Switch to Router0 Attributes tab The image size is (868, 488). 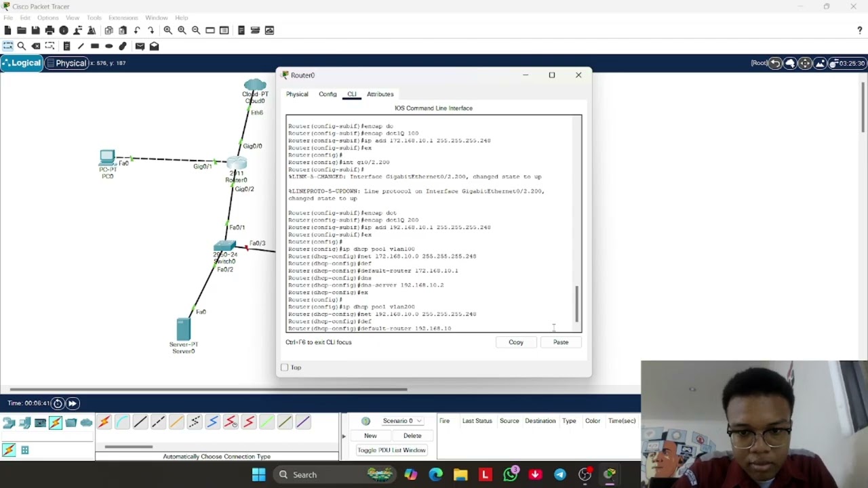pos(380,94)
